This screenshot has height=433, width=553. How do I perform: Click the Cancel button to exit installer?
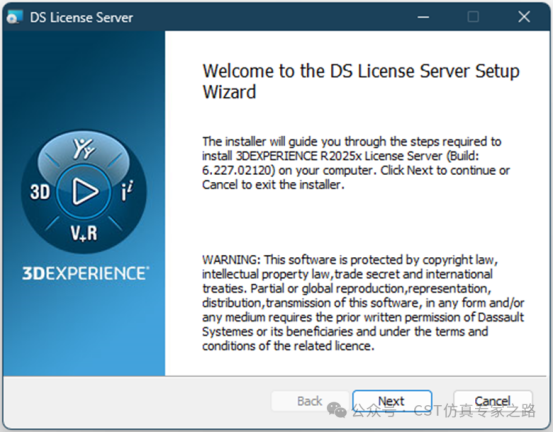pyautogui.click(x=493, y=401)
